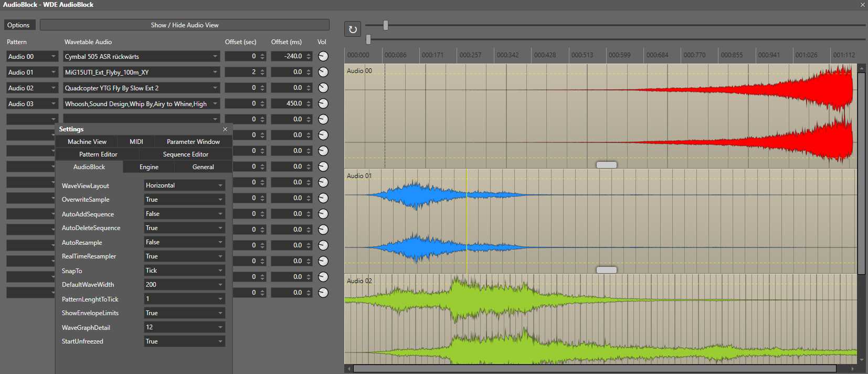
Task: Adjust the Audio 00 volume knob
Action: click(x=323, y=56)
